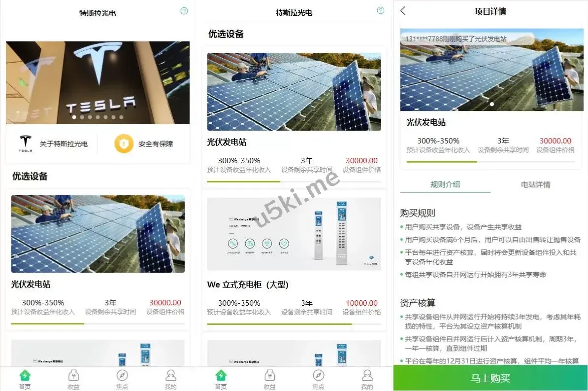Open 焦点 compass icon in first bottom bar
Screen dimensions: 588x391
(x=122, y=379)
